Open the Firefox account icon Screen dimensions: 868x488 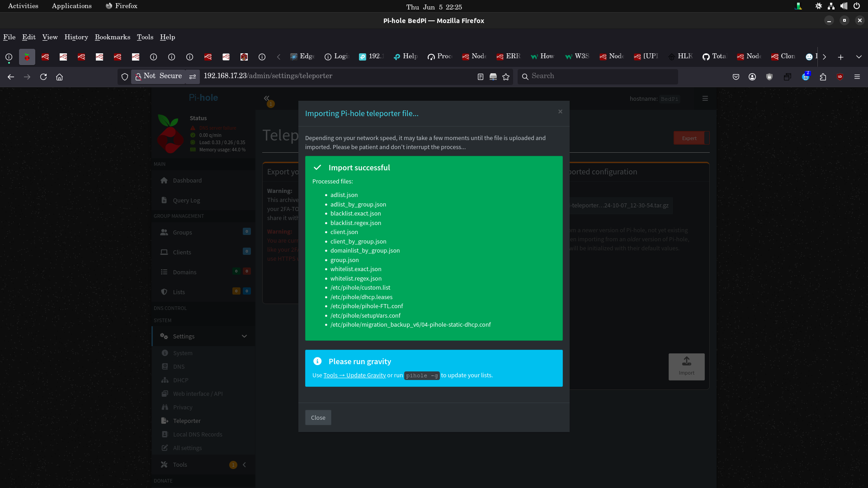tap(752, 77)
